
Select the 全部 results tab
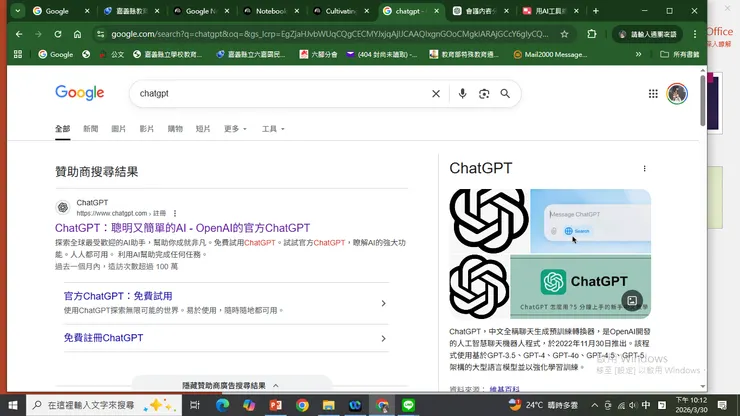pyautogui.click(x=62, y=129)
